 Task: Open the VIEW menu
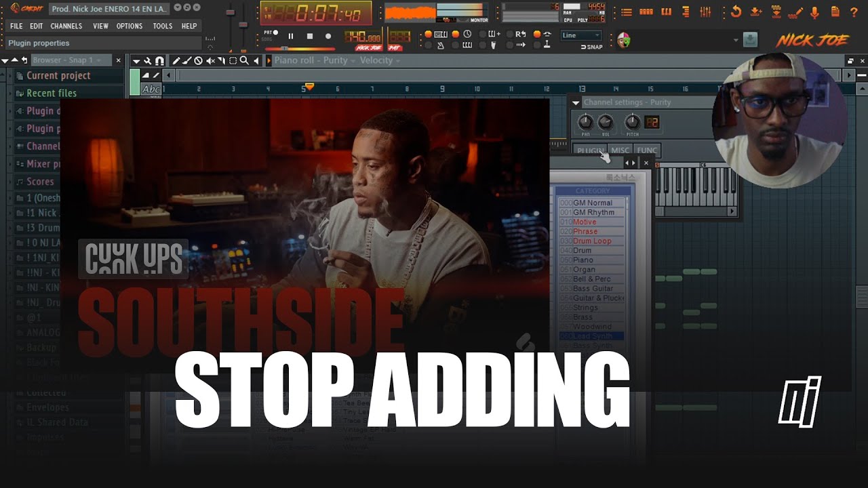click(x=100, y=26)
